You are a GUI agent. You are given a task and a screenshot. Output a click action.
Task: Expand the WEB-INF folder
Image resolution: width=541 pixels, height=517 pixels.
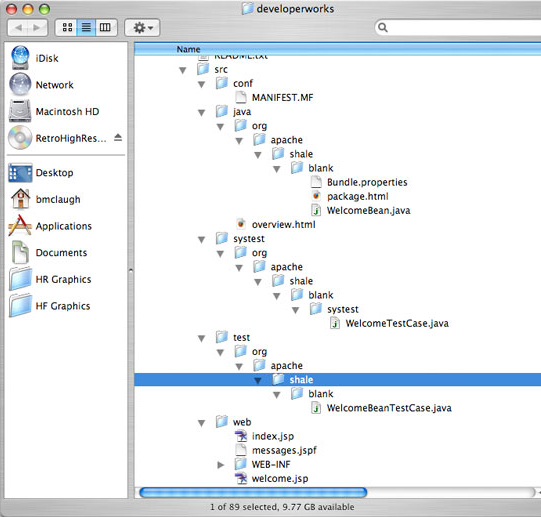[221, 465]
